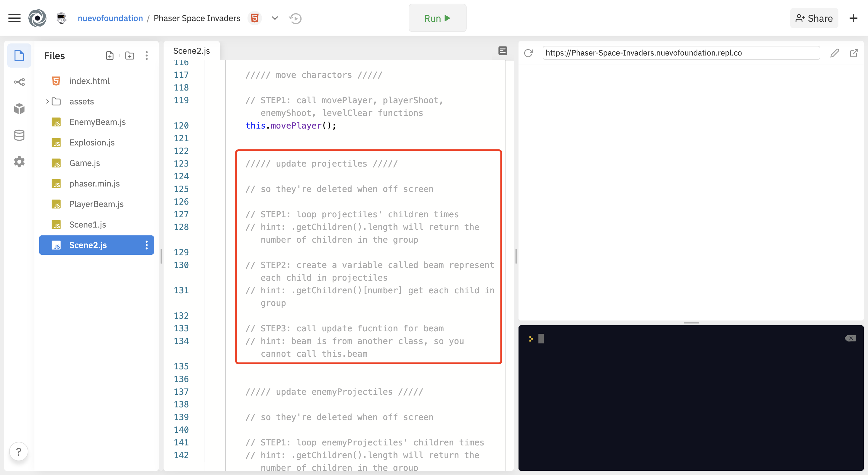Click the add new file icon
Screen dimensions: 868x475
(110, 56)
